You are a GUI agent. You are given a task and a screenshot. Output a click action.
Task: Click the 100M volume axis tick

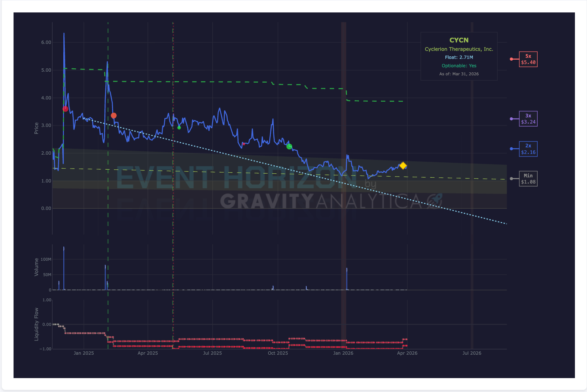click(x=46, y=259)
